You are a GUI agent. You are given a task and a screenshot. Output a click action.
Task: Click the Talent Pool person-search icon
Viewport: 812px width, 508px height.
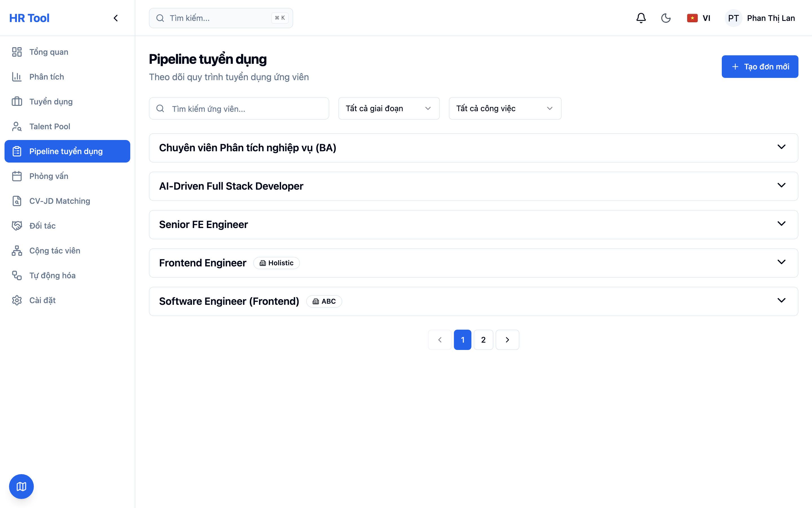pos(17,127)
